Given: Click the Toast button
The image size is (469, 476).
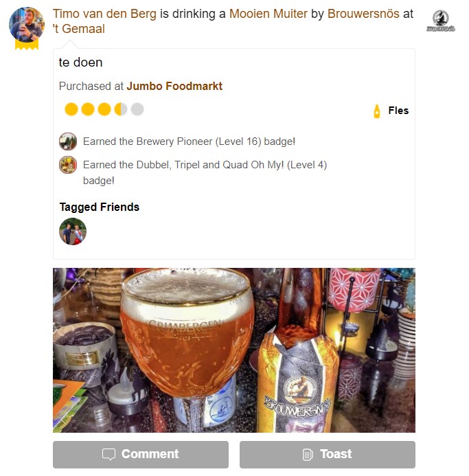Looking at the screenshot, I should pos(328,455).
